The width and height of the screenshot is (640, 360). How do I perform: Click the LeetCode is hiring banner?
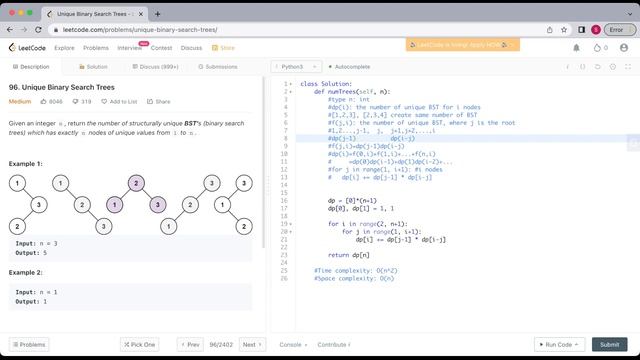462,45
